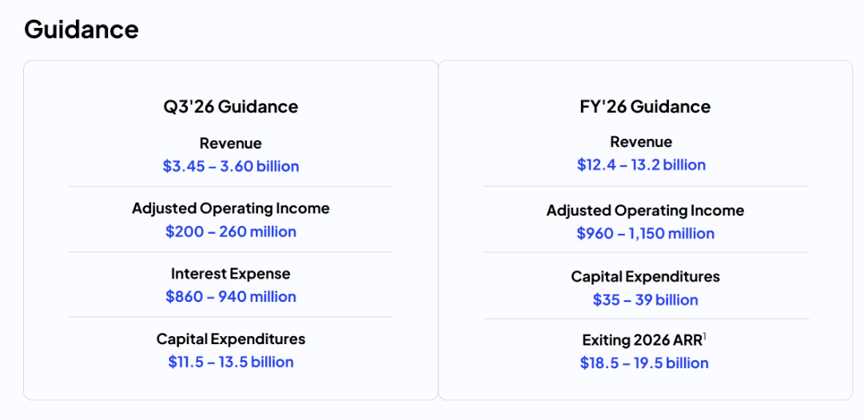Select the FY'26 Guidance card title

click(x=645, y=105)
